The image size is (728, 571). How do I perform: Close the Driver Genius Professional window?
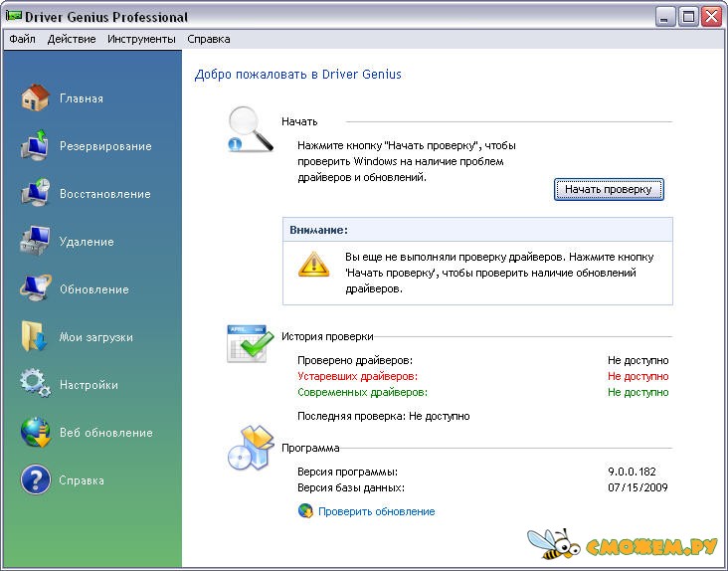pyautogui.click(x=711, y=17)
